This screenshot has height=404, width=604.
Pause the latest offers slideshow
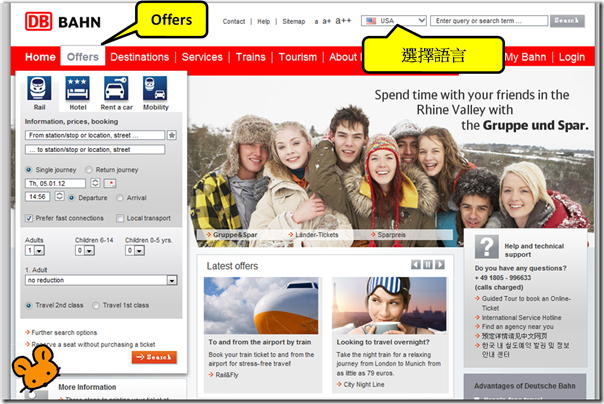click(428, 265)
